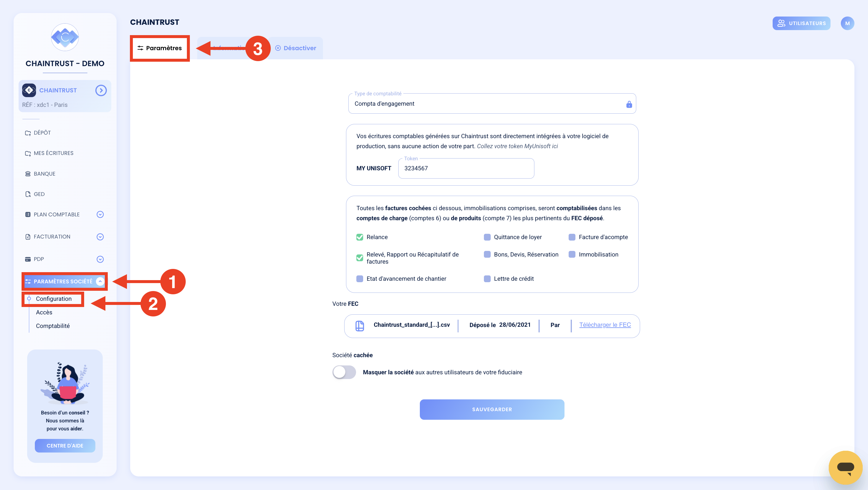Viewport: 868px width, 490px height.
Task: Toggle Masquer la société switch
Action: pos(344,373)
